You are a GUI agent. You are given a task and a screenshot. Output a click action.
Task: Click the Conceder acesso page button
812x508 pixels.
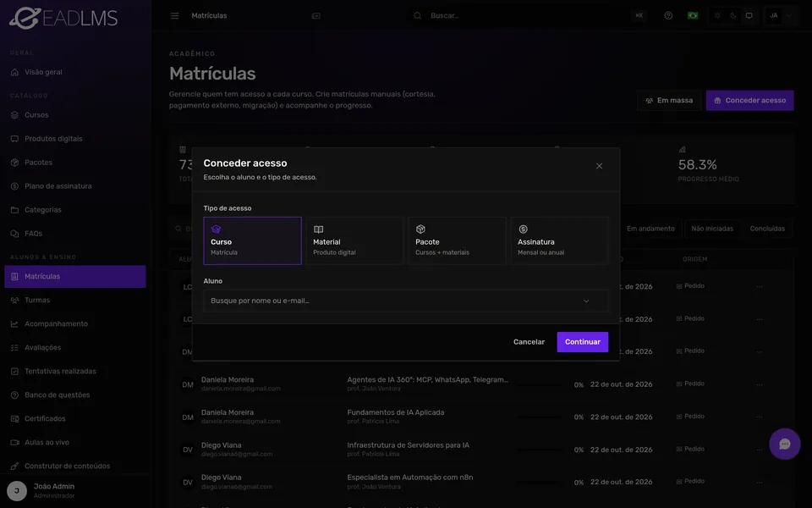click(749, 101)
